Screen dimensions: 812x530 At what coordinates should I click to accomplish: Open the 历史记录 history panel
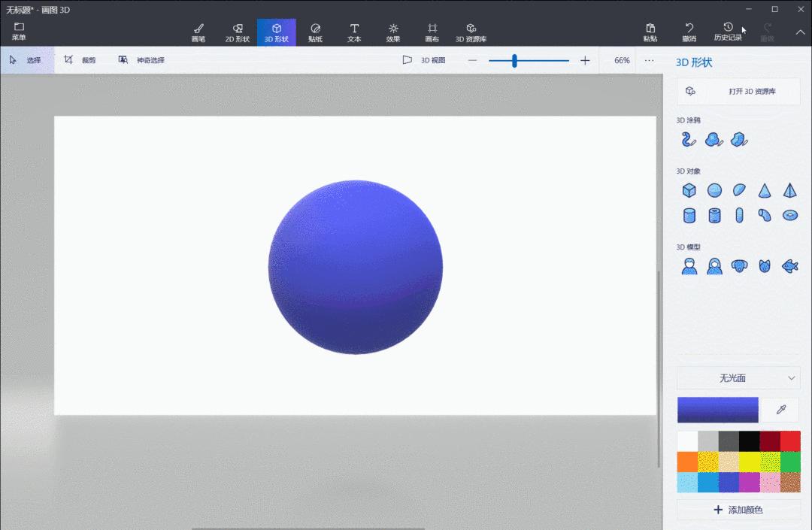coord(728,32)
